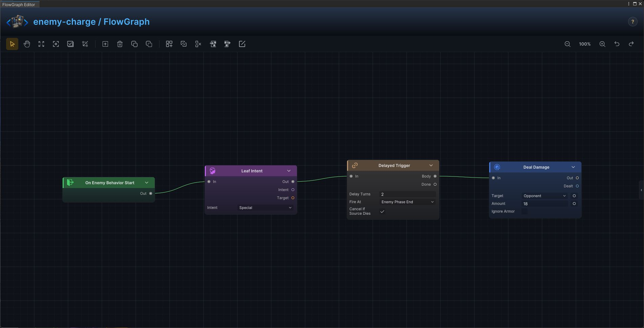Click the On Enemy Behavior Start title
Screen dimensions: 644x328
110,183
